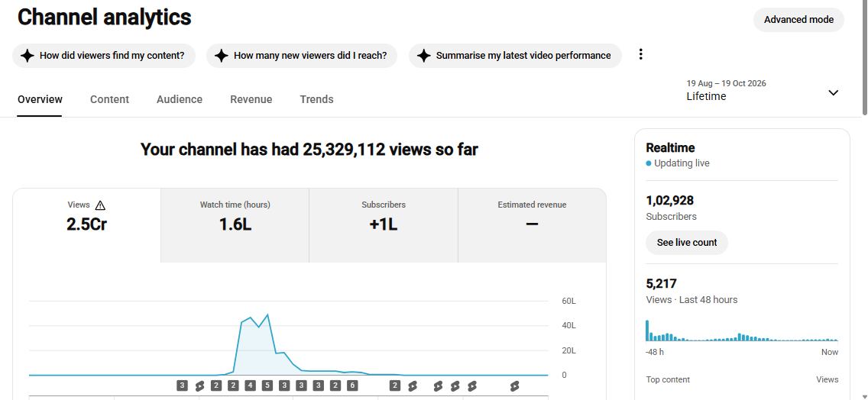Click the chart marker badge showing 6
This screenshot has width=868, height=400.
(352, 385)
